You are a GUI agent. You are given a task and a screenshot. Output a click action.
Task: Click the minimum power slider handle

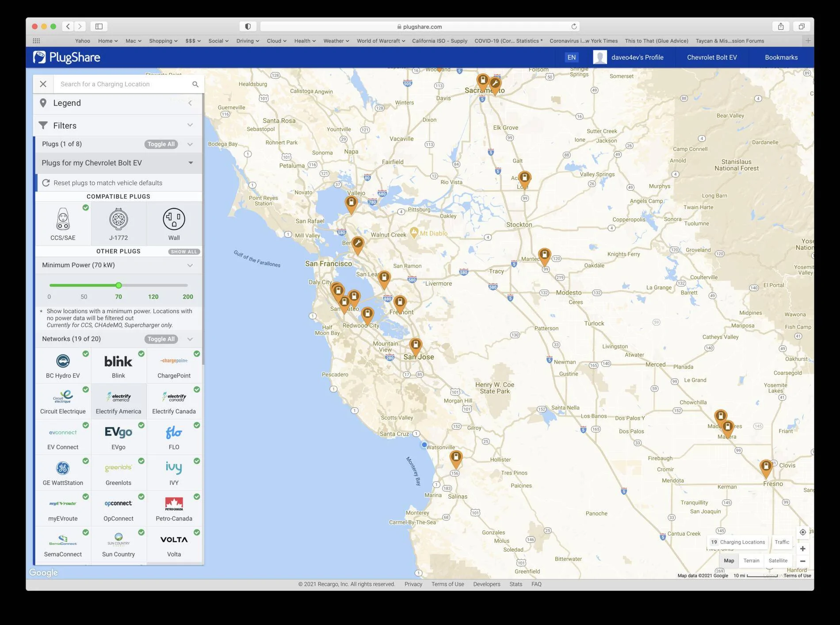(x=118, y=285)
